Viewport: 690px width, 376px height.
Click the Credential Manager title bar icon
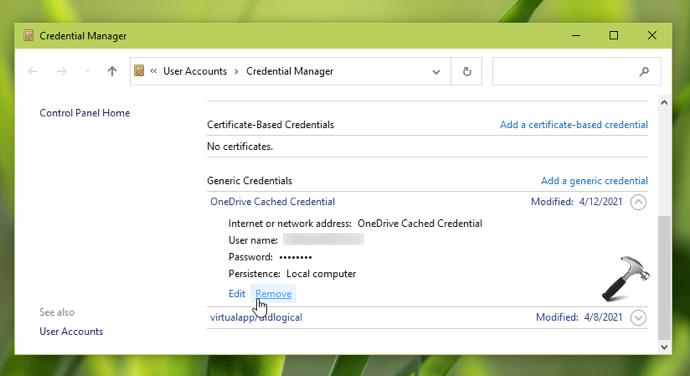pyautogui.click(x=29, y=35)
